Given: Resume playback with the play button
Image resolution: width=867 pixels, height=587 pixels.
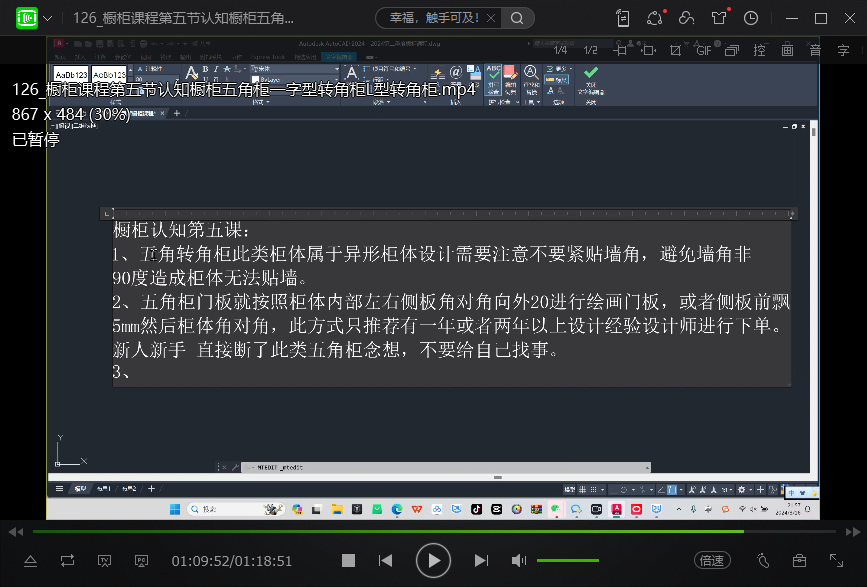Looking at the screenshot, I should coord(433,561).
